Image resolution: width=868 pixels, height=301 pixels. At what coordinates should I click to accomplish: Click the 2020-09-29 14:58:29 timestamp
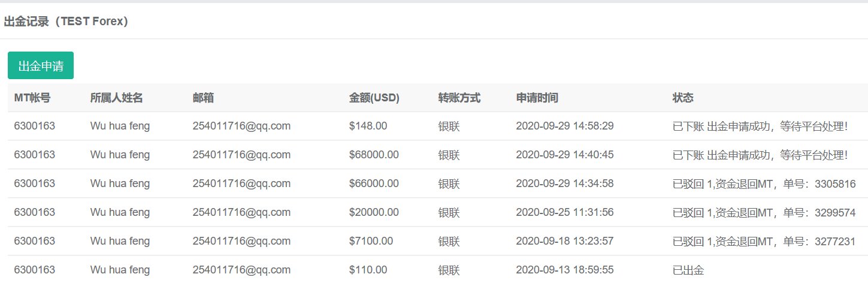pos(564,126)
